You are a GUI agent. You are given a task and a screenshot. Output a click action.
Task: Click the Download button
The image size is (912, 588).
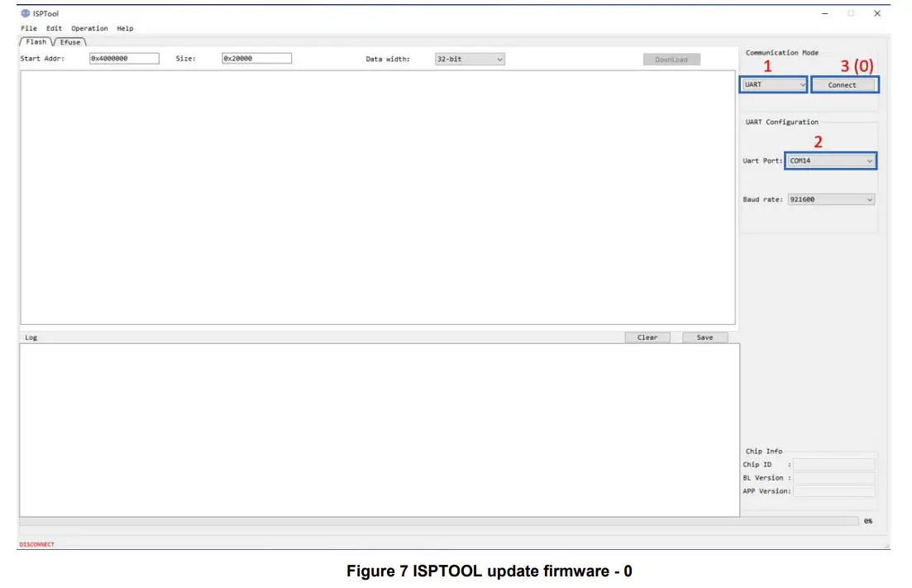point(671,60)
